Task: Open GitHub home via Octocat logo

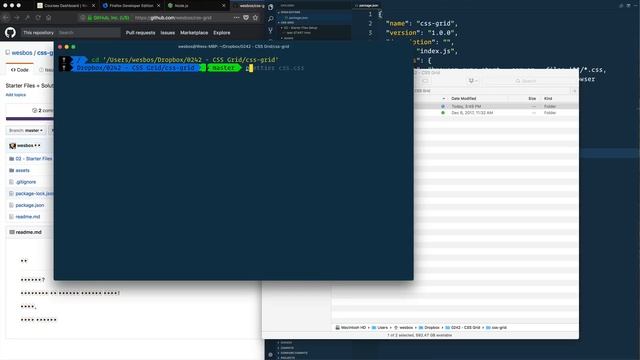Action: pyautogui.click(x=10, y=32)
